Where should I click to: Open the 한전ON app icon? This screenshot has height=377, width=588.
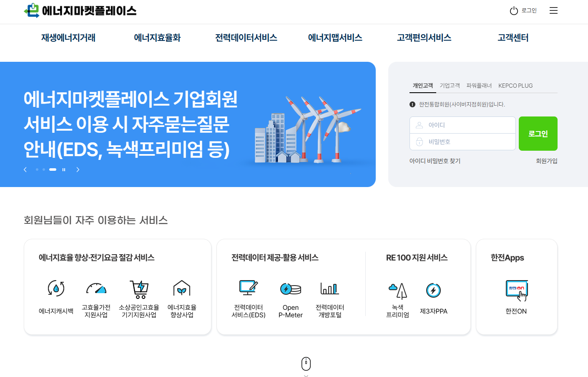click(517, 291)
